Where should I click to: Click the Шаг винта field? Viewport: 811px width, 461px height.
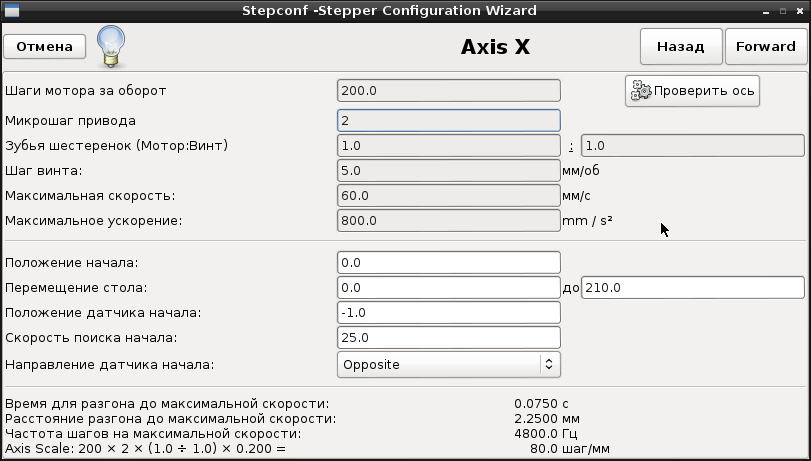[x=448, y=170]
